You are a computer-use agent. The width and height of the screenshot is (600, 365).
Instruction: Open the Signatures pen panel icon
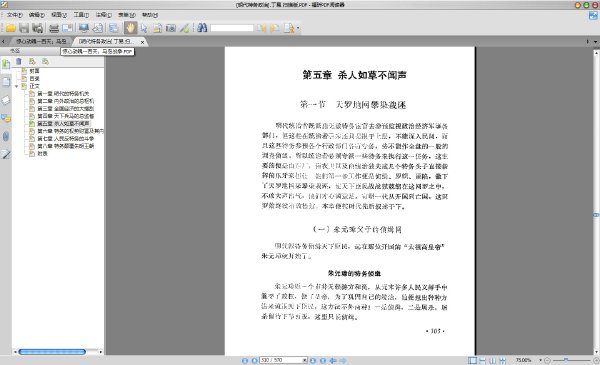click(6, 154)
